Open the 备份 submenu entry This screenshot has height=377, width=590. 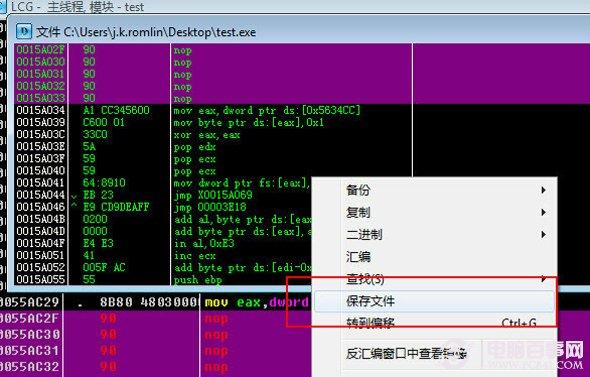click(x=434, y=190)
